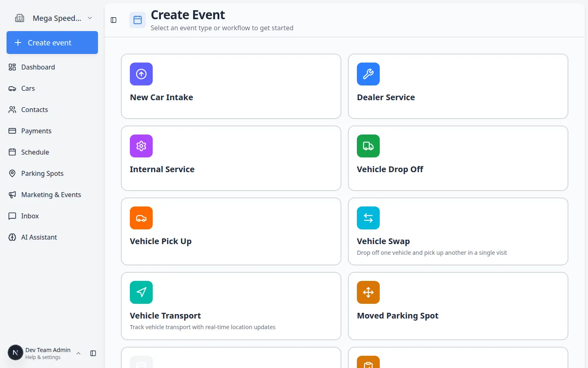
Task: Navigate to Payments
Action: pyautogui.click(x=52, y=131)
